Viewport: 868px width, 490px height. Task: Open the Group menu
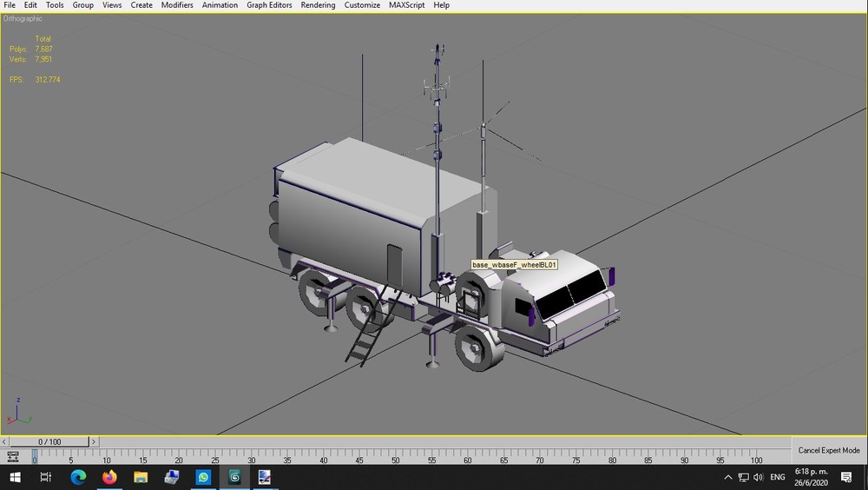(83, 5)
